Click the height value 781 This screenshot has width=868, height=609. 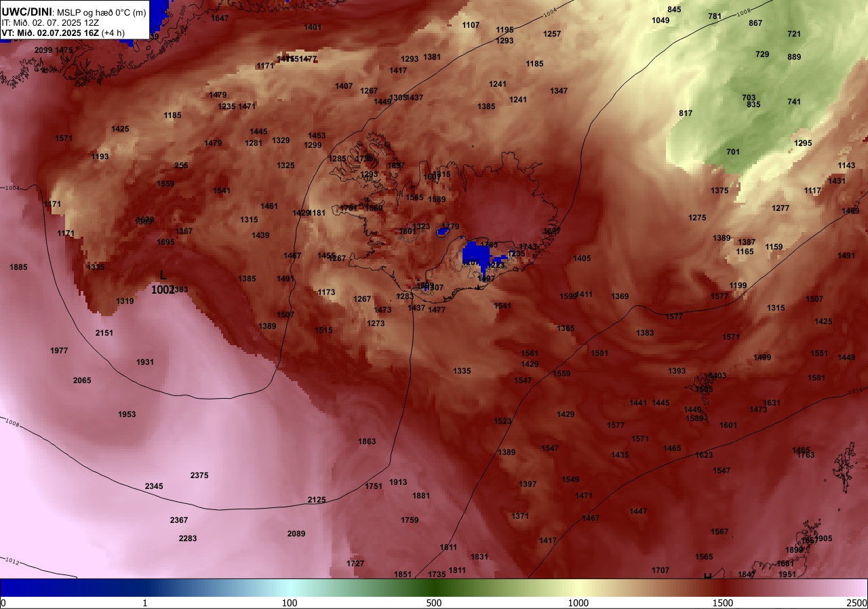point(715,16)
